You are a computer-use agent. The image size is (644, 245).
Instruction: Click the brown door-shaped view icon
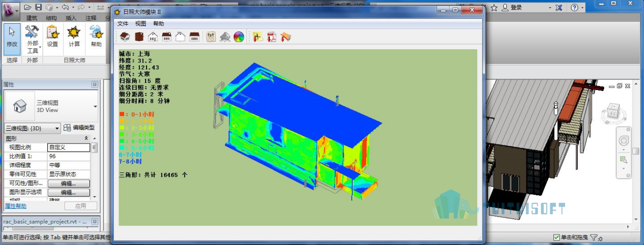139,36
